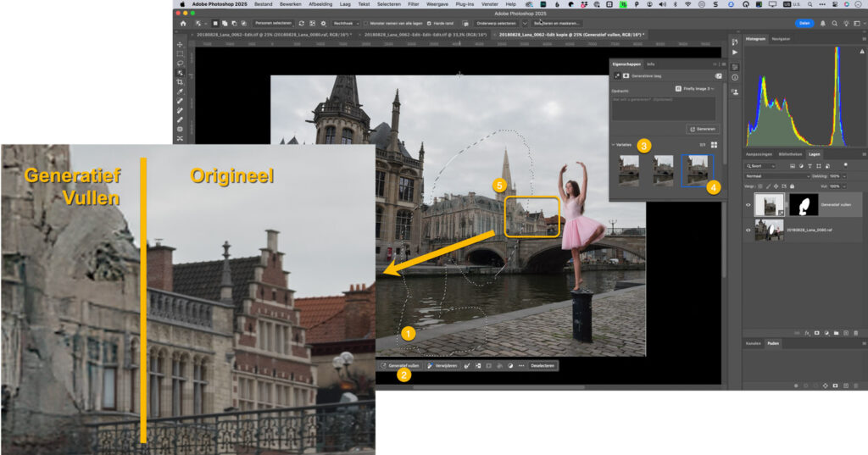Select the first variation thumbnail
868x455 pixels.
[629, 170]
